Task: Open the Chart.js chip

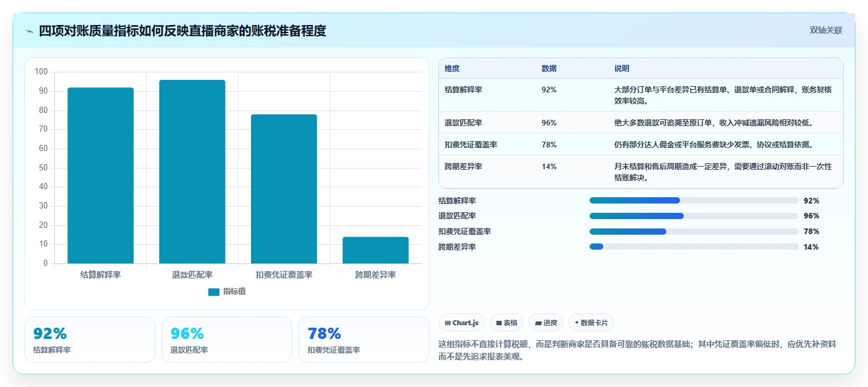Action: [x=461, y=323]
